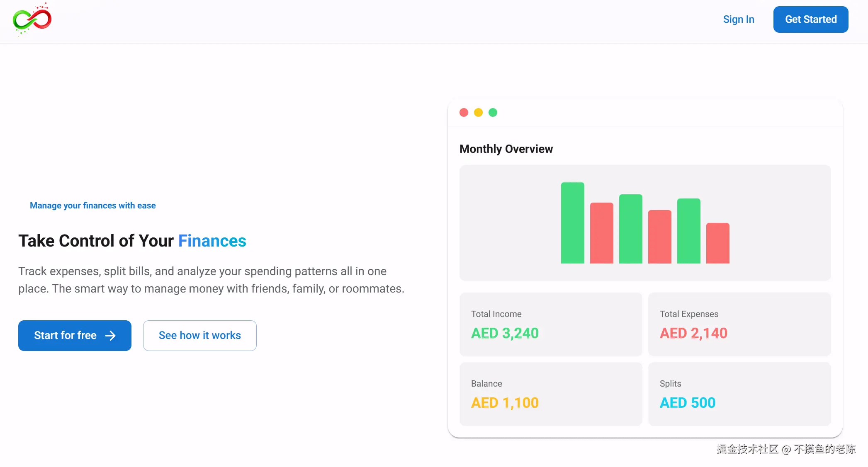The image size is (868, 467).
Task: Click the AED 500 splits amount
Action: [687, 403]
